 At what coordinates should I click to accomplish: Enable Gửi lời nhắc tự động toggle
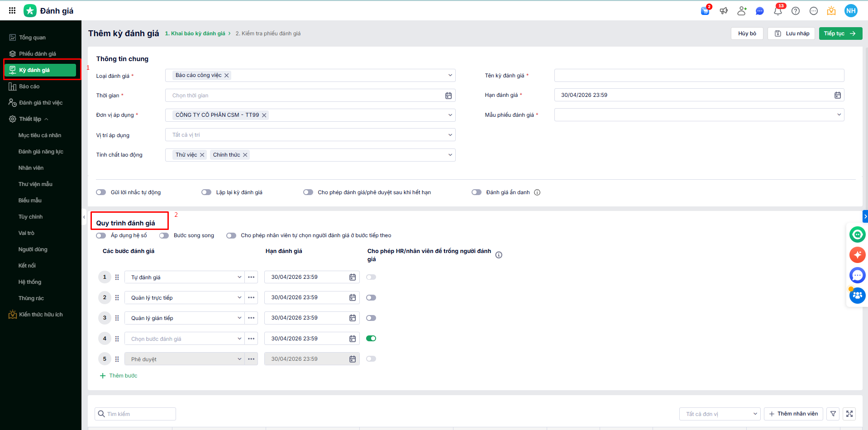click(101, 192)
